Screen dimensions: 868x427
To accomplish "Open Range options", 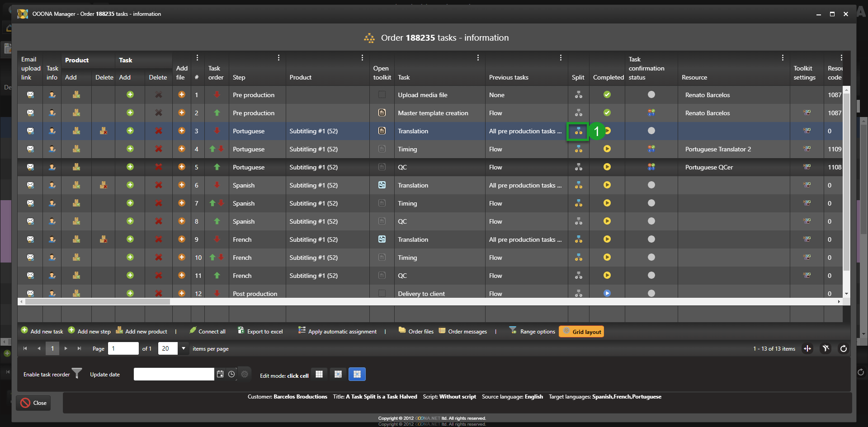I will (532, 332).
